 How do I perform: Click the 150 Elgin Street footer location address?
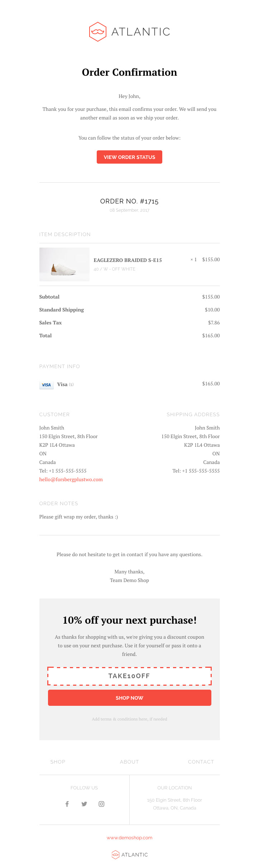(x=174, y=800)
